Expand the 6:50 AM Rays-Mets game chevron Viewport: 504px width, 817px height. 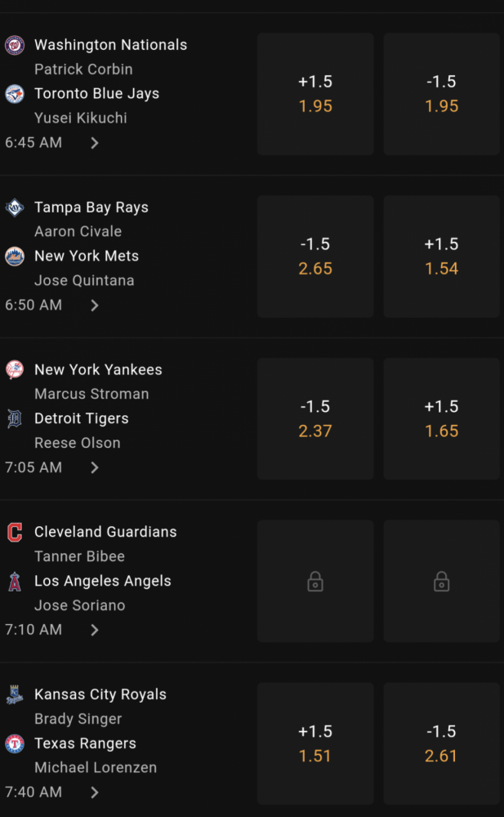coord(94,306)
